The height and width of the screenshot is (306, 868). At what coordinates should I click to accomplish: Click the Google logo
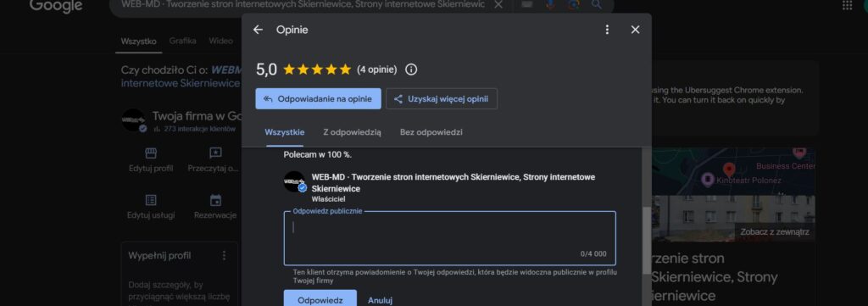coord(56,6)
